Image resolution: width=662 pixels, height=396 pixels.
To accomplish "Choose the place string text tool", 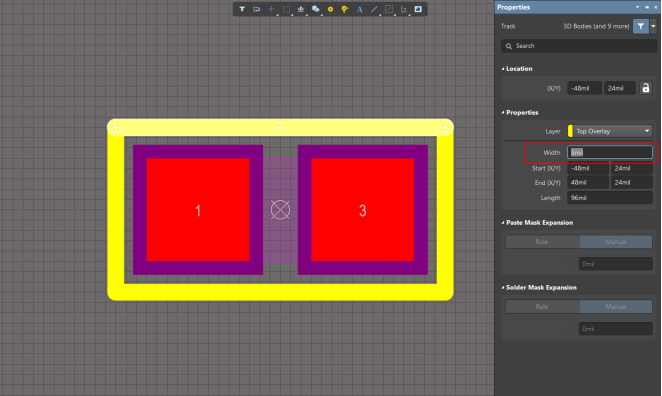I will (360, 9).
